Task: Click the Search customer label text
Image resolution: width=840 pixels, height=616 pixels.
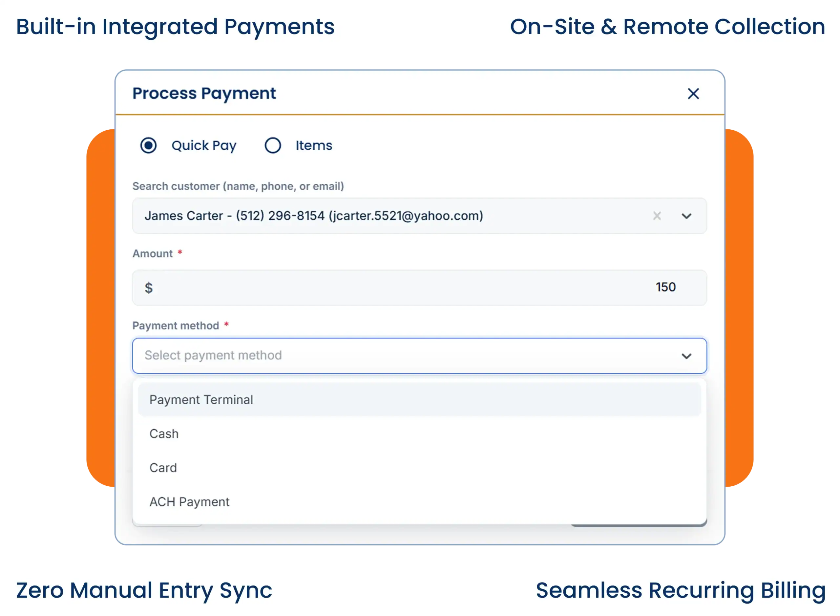Action: click(238, 186)
